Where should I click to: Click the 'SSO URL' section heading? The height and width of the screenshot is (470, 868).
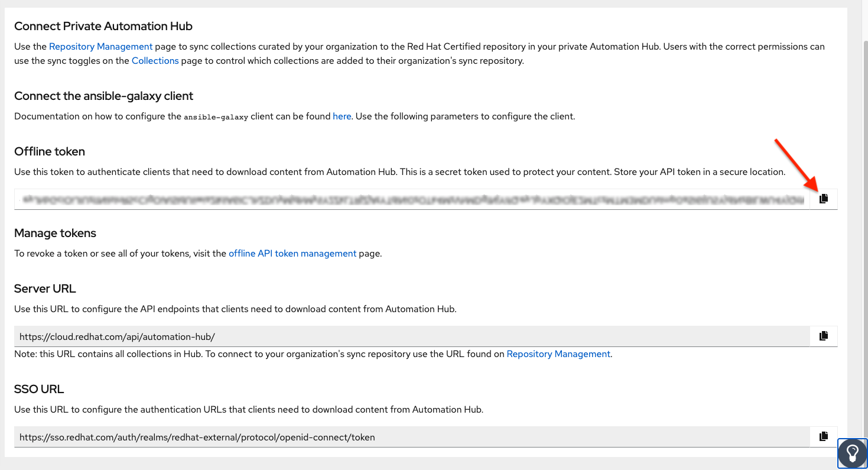[39, 389]
